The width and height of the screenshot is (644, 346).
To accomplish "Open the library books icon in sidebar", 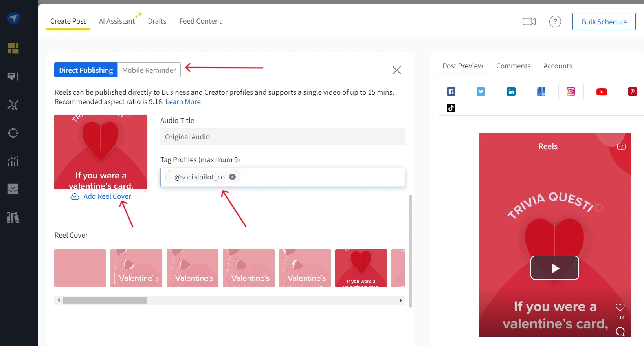I will [13, 217].
